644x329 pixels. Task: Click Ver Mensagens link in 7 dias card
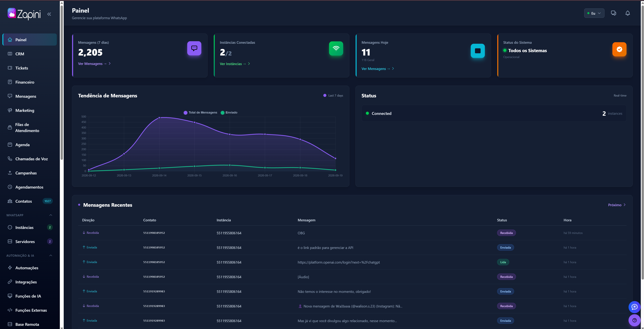[94, 64]
